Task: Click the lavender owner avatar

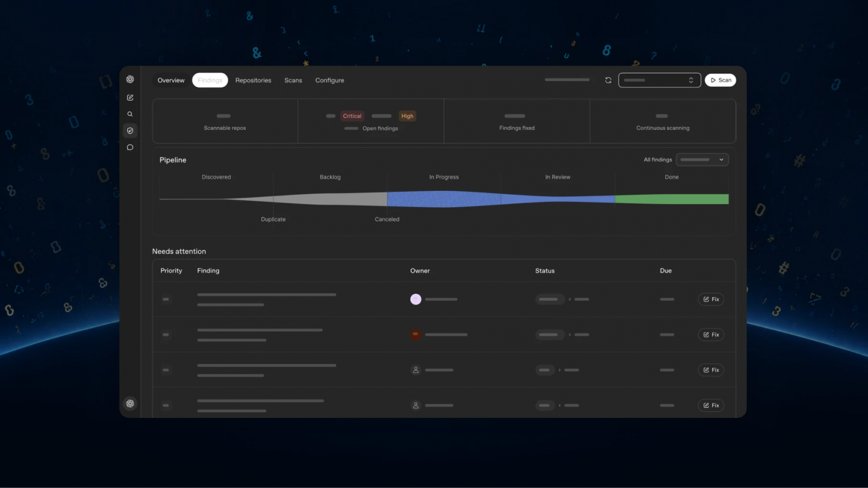Action: [x=416, y=299]
